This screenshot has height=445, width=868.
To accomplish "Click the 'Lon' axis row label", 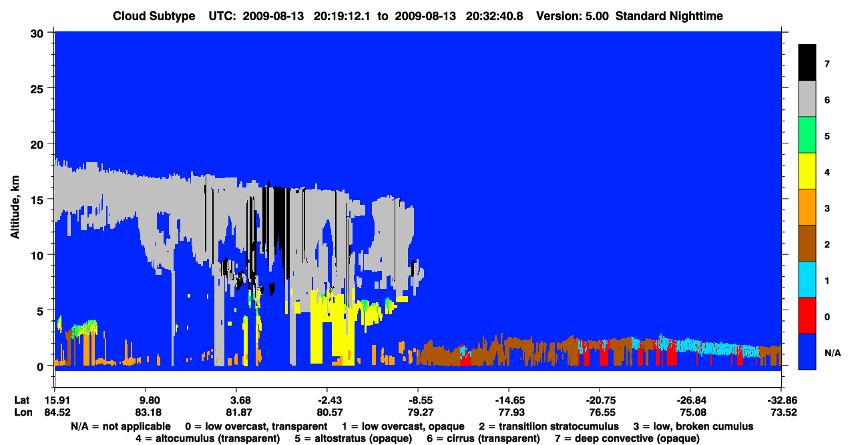I will tap(23, 412).
